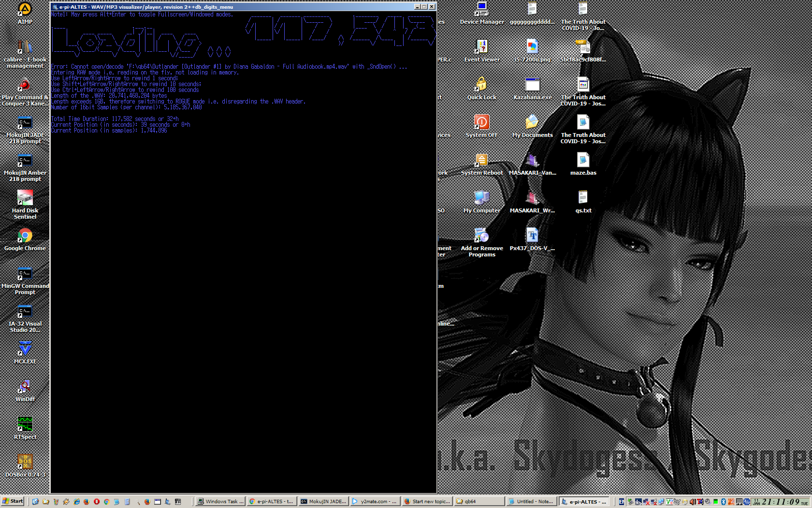Click 'Length of the .WAV' line in console
This screenshot has height=508, width=812.
click(109, 95)
